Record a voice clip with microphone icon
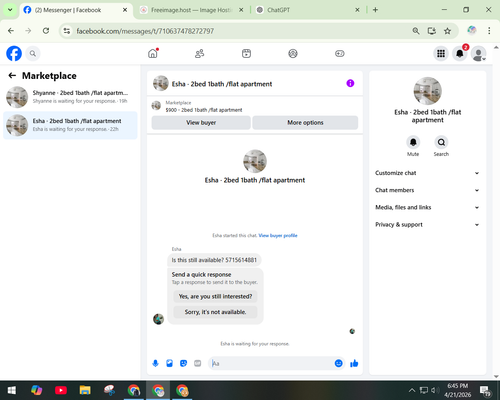The height and width of the screenshot is (400, 500). tap(155, 363)
